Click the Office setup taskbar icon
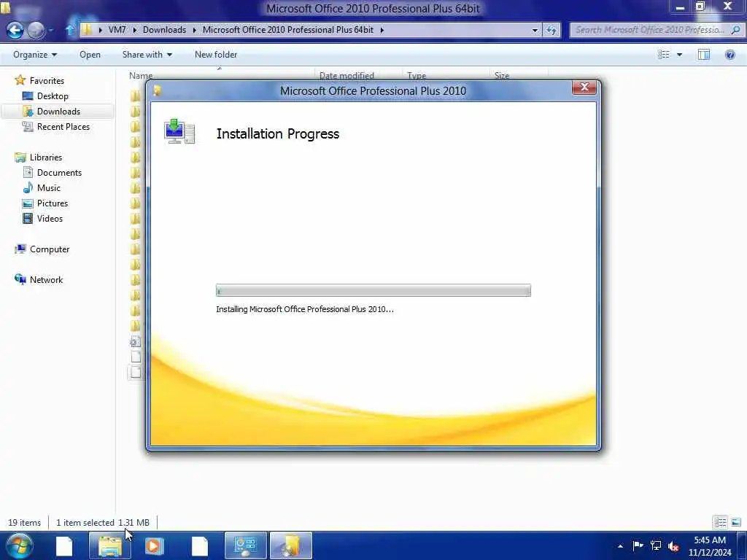 (290, 546)
